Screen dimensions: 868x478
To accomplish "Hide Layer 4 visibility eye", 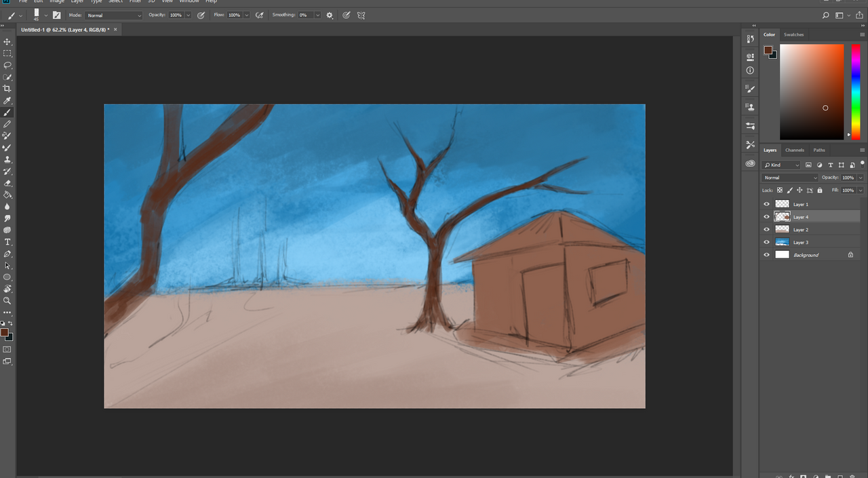I will [x=767, y=217].
